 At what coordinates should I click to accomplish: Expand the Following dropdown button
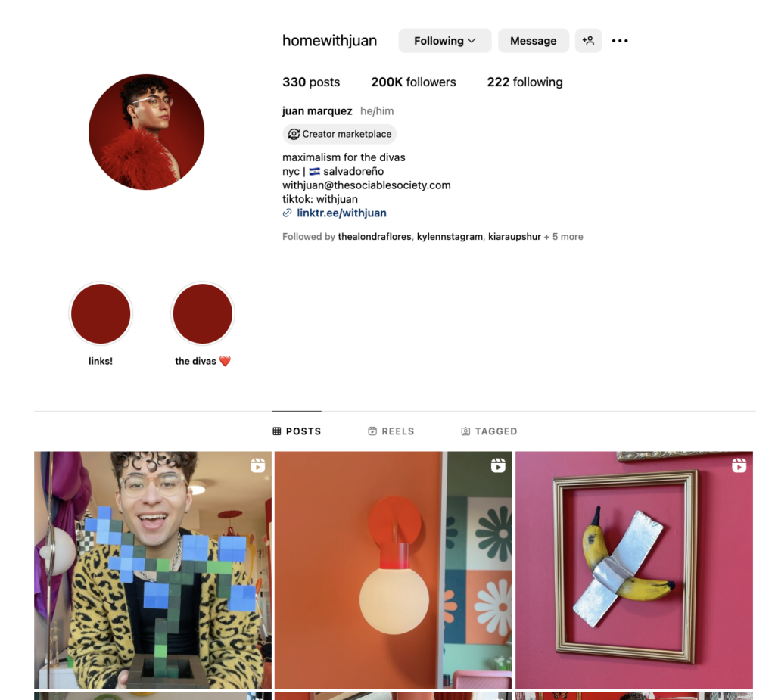(x=445, y=41)
